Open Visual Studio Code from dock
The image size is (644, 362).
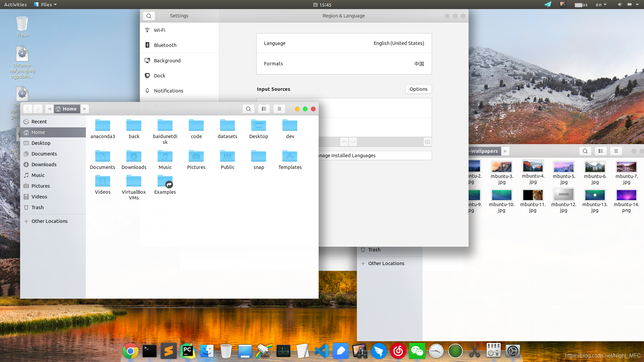point(321,351)
